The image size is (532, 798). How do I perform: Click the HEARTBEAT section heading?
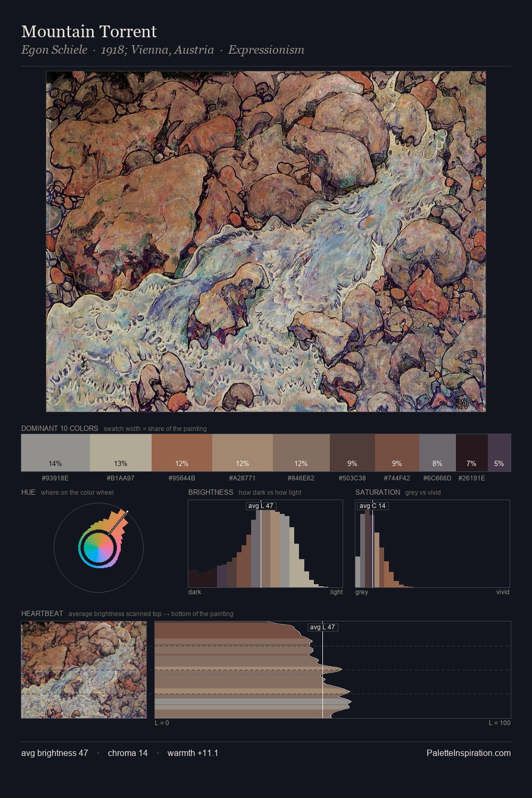[x=42, y=613]
